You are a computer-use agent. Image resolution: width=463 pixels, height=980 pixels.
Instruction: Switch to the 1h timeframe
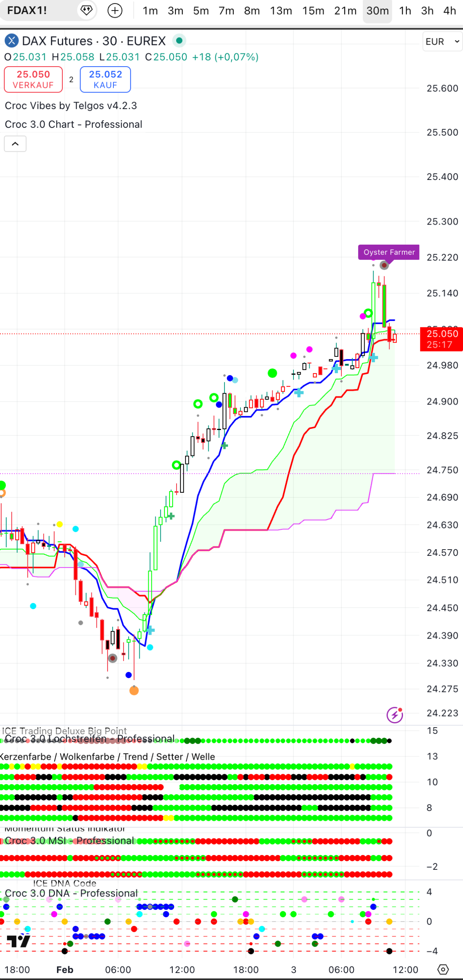tap(405, 11)
